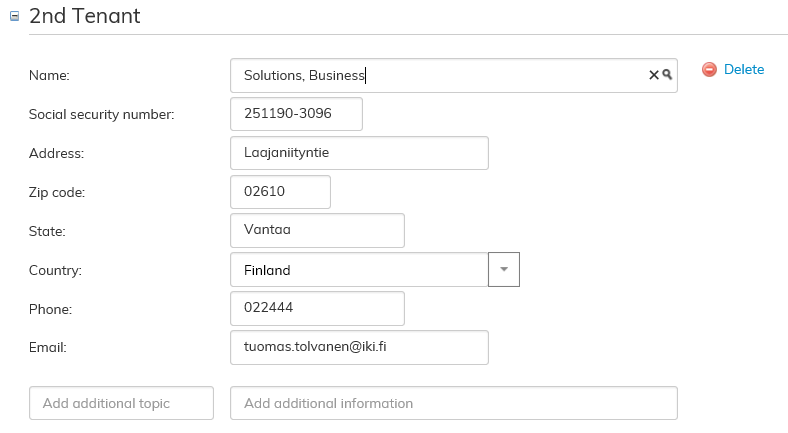Screen dimensions: 788x433
Task: Click the red remove icon beside Delete
Action: pos(709,70)
